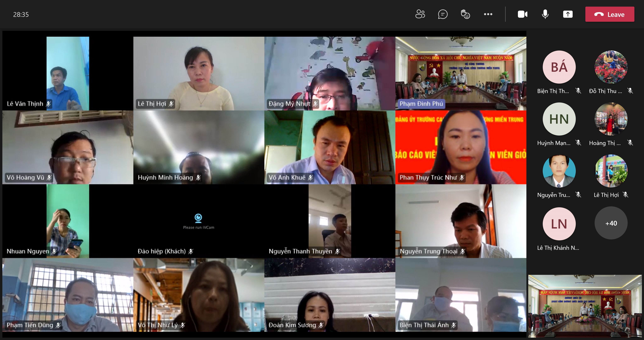Toggle the microphone mute button
The height and width of the screenshot is (340, 644).
pos(545,14)
